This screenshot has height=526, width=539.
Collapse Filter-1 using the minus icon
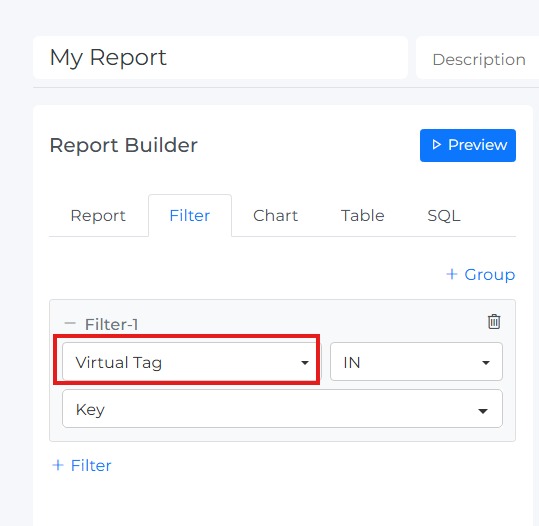(70, 324)
